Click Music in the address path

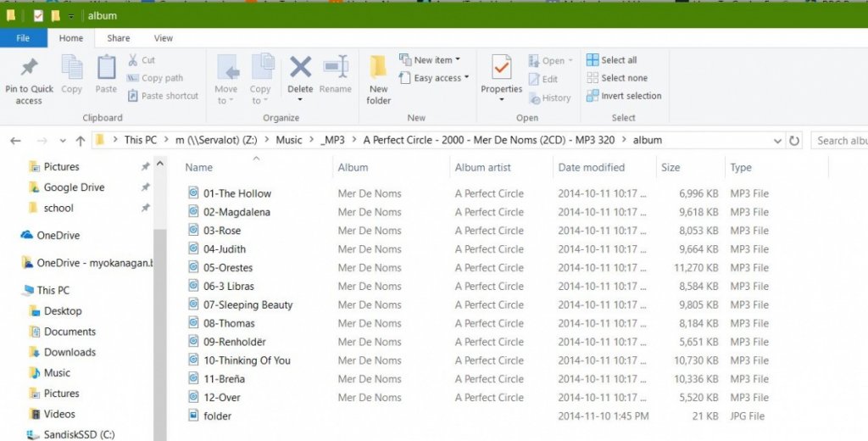pos(289,140)
